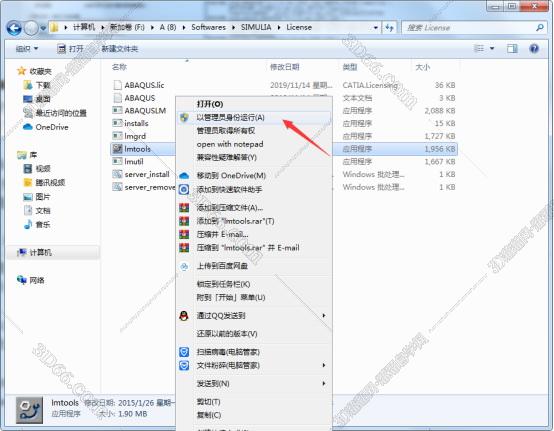Expand 发送到(N) submenu arrow
Screen dimensions: 554x431
(x=324, y=384)
